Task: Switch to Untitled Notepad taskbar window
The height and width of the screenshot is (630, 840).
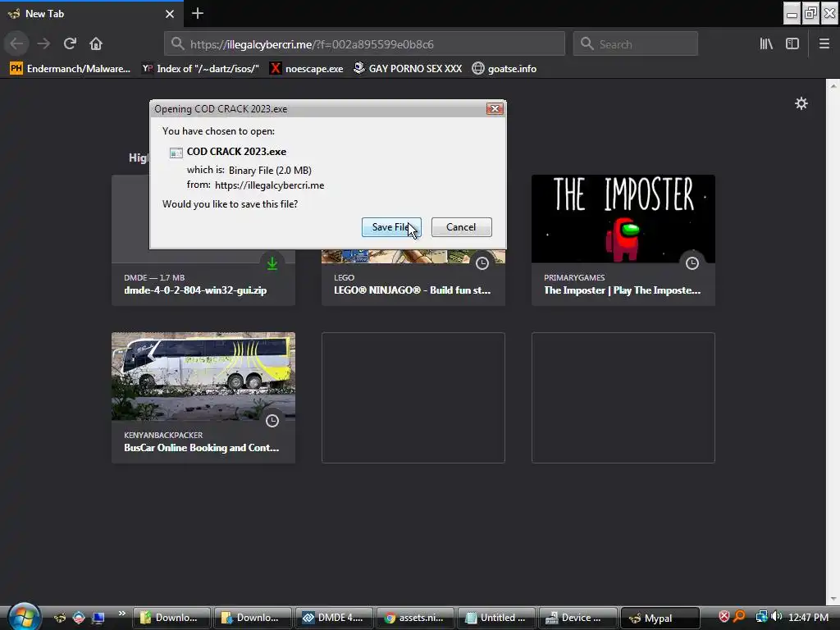Action: pyautogui.click(x=496, y=618)
